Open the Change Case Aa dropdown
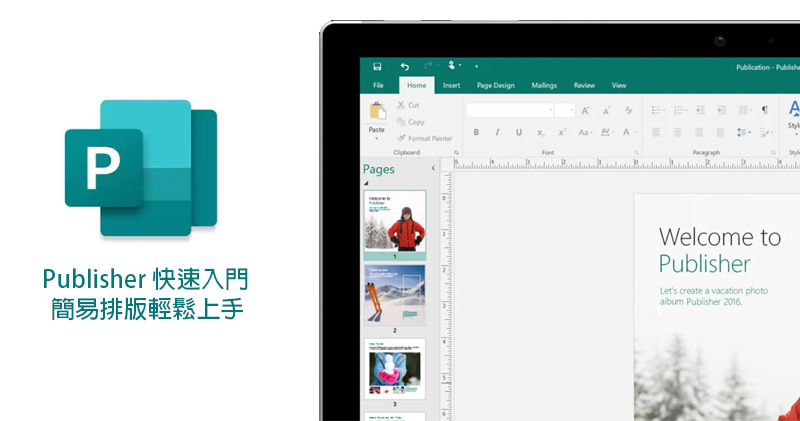The width and height of the screenshot is (800, 421). click(585, 132)
